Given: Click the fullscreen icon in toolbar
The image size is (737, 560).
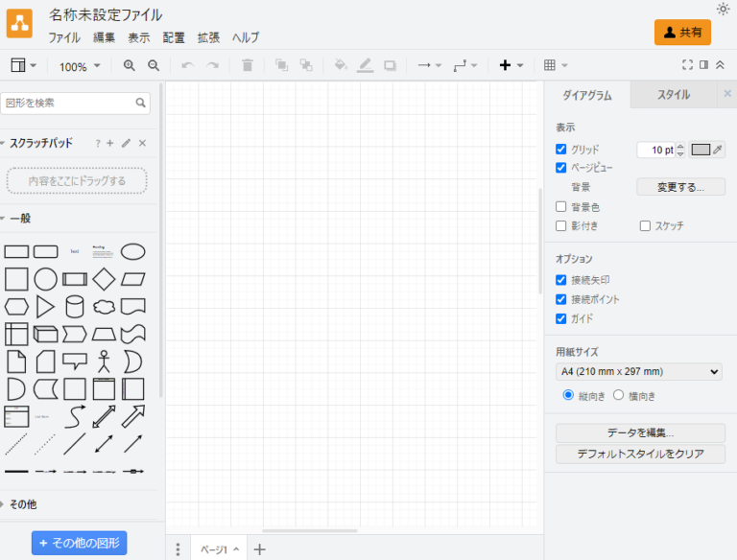Looking at the screenshot, I should pyautogui.click(x=687, y=65).
